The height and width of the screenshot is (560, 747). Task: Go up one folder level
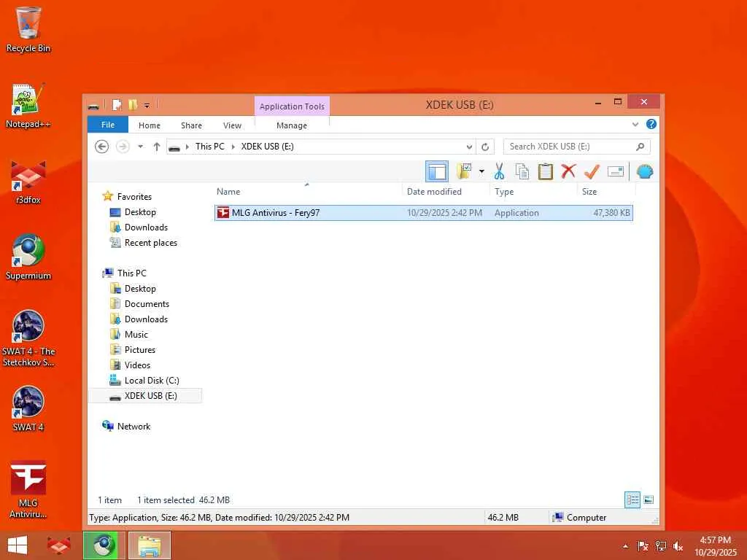pyautogui.click(x=157, y=147)
